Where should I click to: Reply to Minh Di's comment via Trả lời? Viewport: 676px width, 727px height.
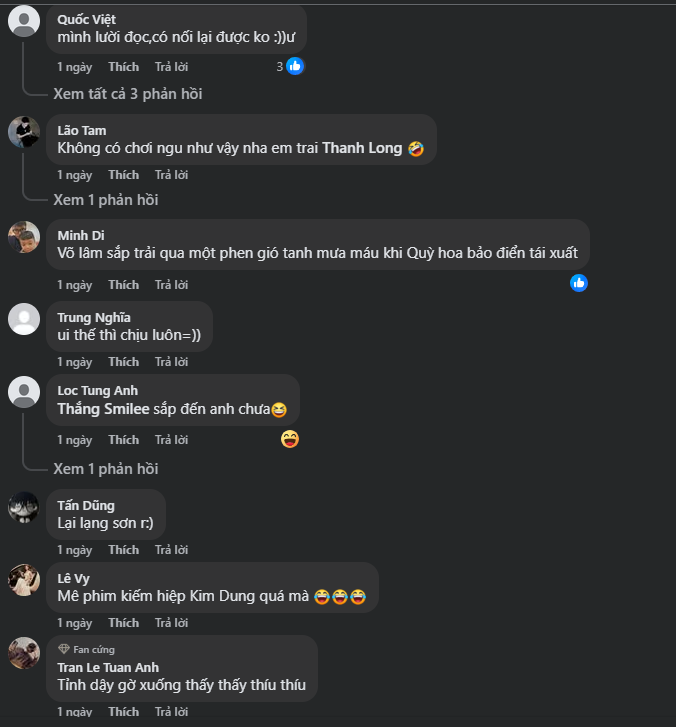coord(171,285)
